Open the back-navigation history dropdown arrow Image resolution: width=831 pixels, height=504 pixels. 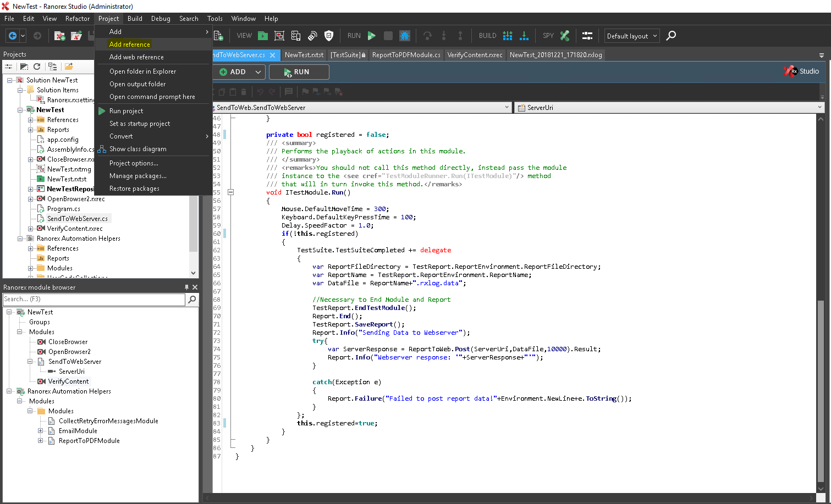coord(23,36)
